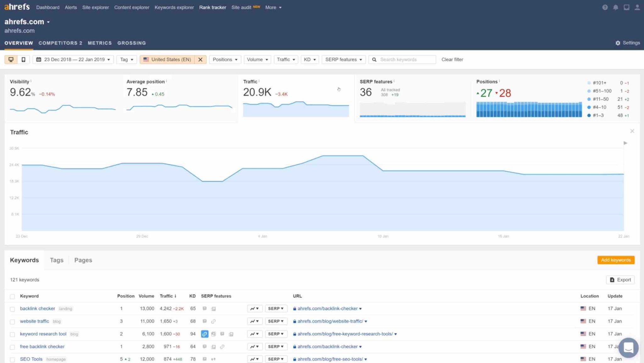Check the free backlink checker row

[12, 347]
